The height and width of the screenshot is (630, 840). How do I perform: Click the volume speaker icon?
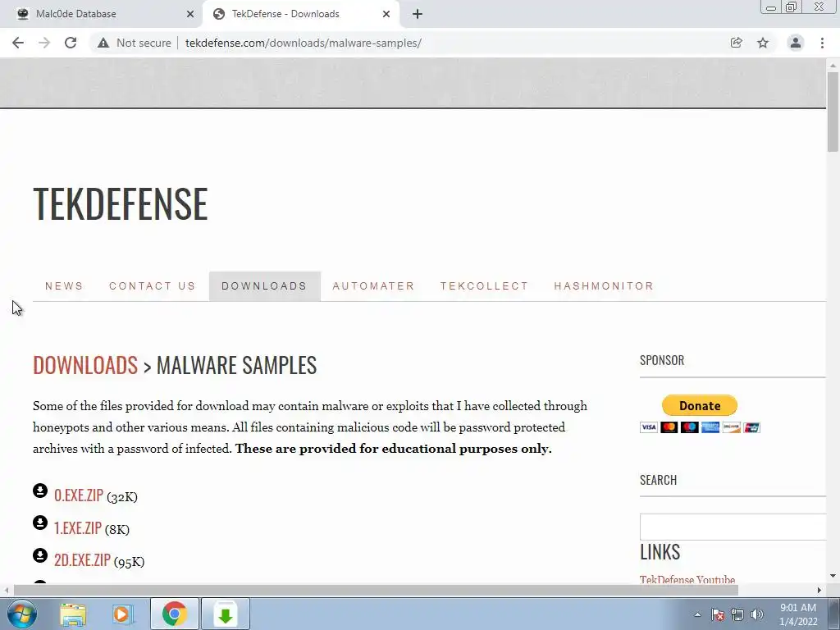[x=757, y=614]
